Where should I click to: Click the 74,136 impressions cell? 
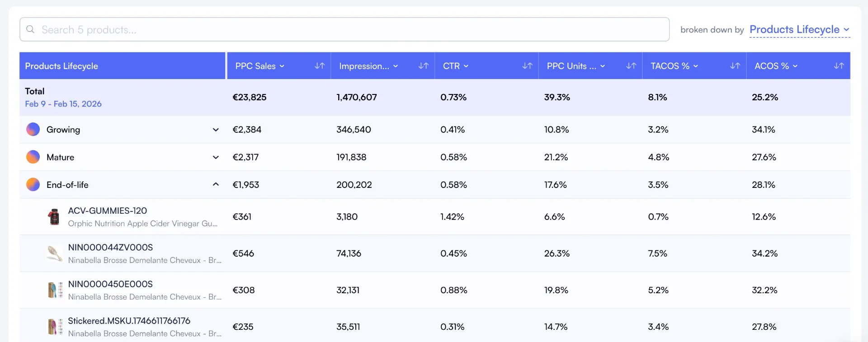click(349, 253)
